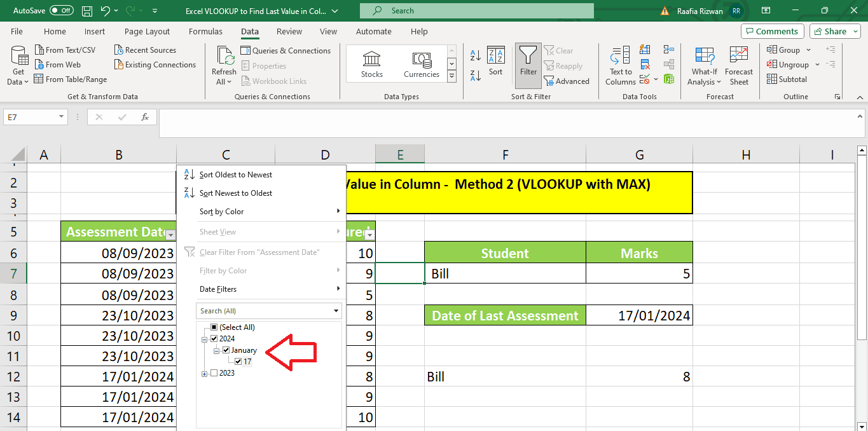Open the Name Box dropdown

click(61, 117)
